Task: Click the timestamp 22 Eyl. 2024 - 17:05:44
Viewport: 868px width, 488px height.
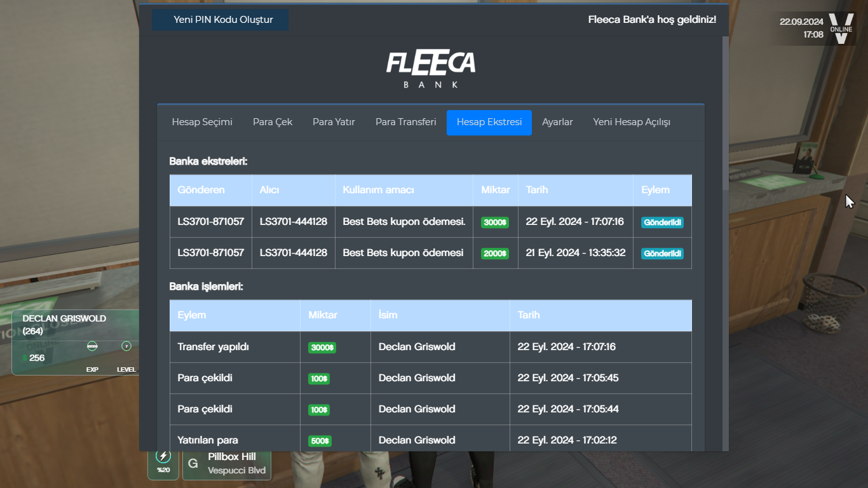Action: pos(568,409)
